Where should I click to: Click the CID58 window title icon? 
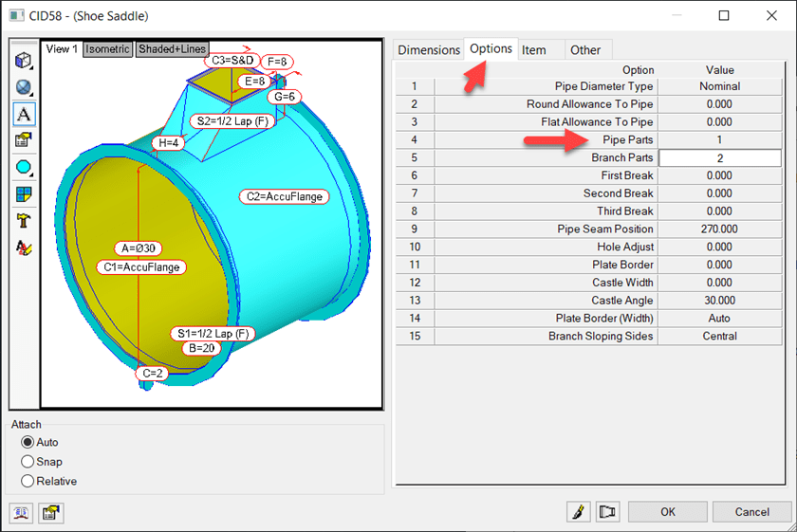pyautogui.click(x=16, y=16)
